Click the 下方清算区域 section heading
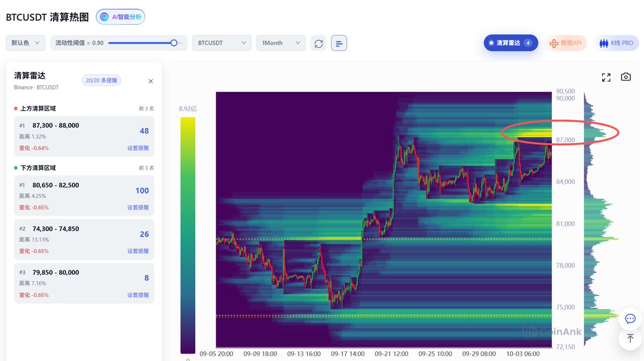Screen dimensions: 644x361 click(x=38, y=168)
